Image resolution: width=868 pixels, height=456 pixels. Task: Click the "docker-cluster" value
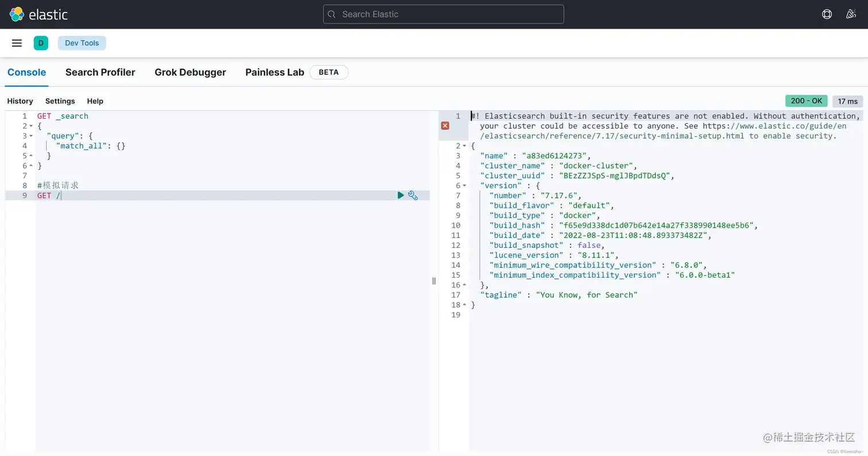tap(596, 166)
